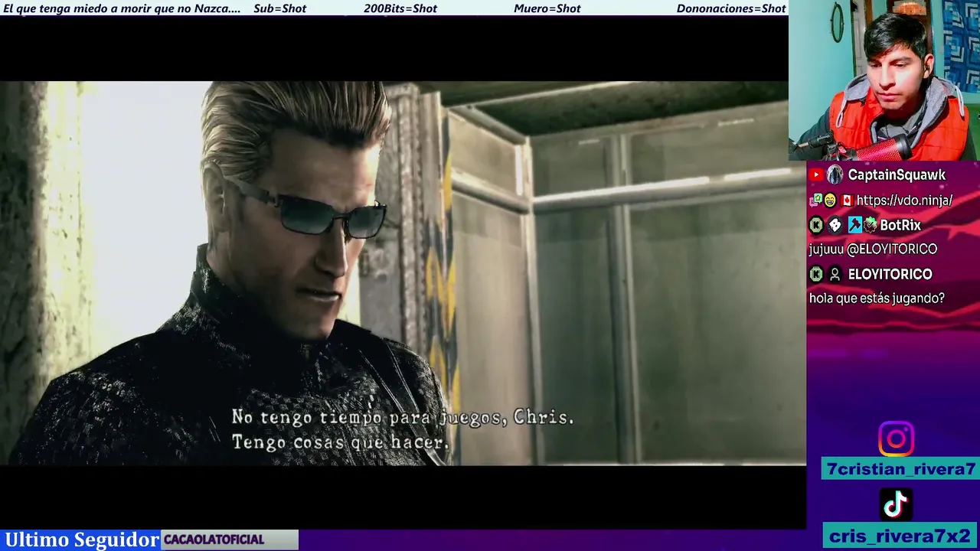Click the 7cristian_rivera7 Instagram handle
Viewport: 980px width, 551px height.
tap(901, 469)
